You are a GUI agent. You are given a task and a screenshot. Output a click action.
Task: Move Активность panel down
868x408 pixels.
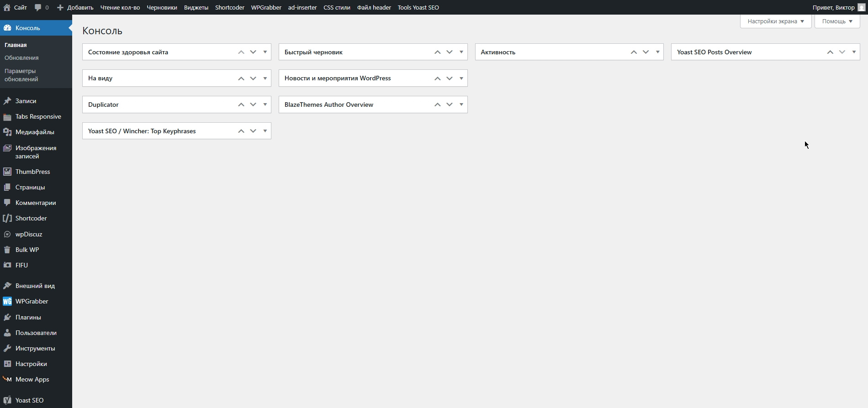coord(646,52)
